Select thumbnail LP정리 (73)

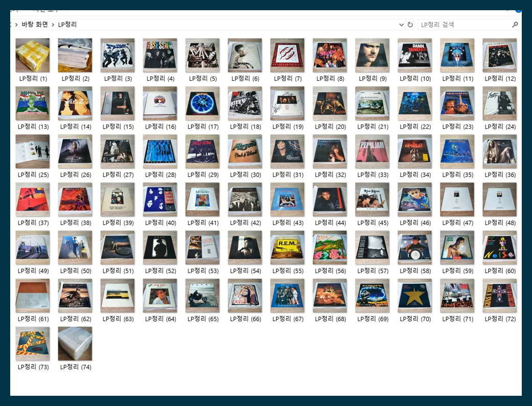[x=33, y=344]
